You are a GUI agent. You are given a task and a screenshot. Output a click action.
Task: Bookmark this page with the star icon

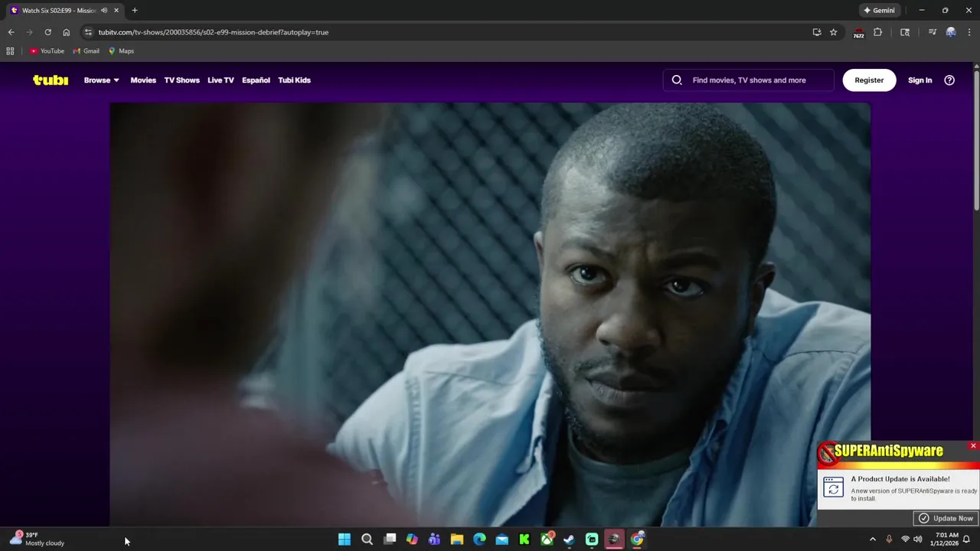(834, 32)
